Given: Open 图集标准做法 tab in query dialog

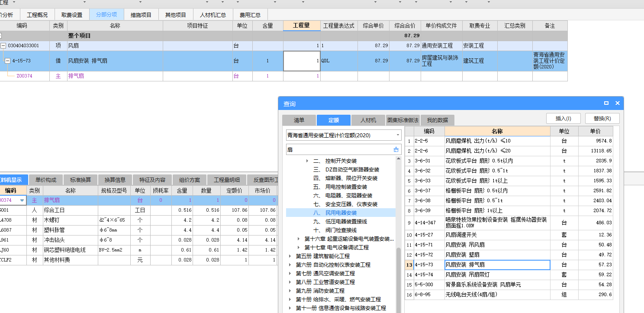Looking at the screenshot, I should pos(403,120).
